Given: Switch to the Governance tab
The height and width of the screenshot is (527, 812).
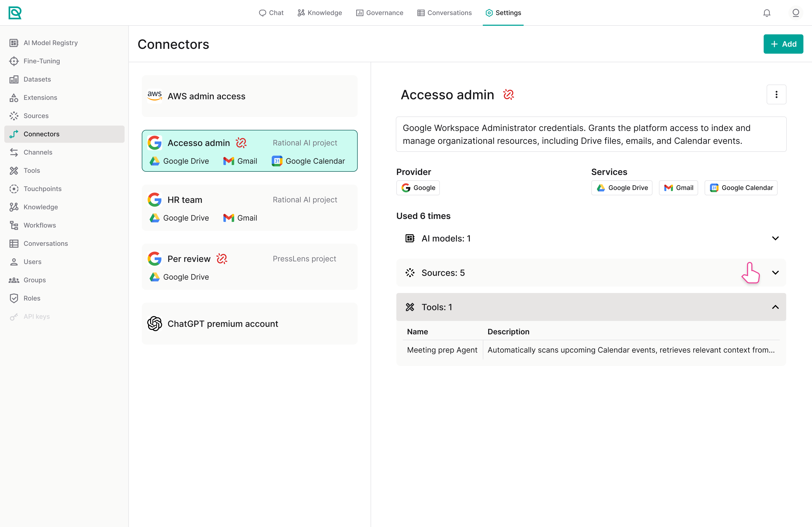Looking at the screenshot, I should click(x=379, y=13).
